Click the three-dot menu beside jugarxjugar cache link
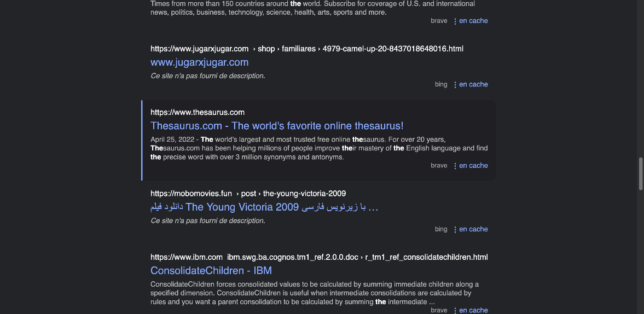 pos(455,85)
